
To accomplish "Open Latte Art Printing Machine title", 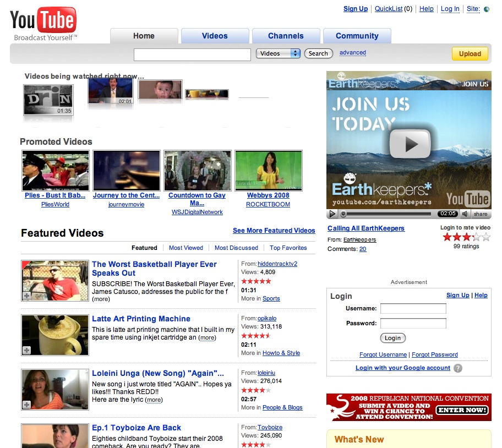I will (141, 319).
